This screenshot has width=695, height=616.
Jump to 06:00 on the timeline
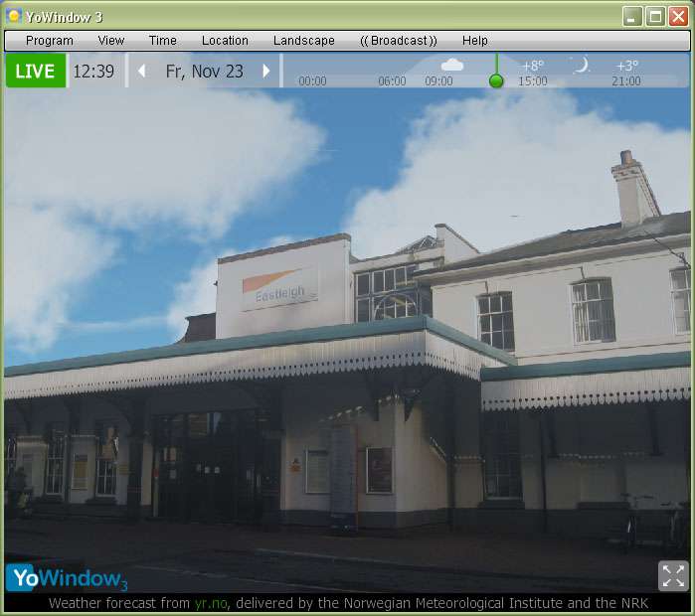[x=392, y=81]
